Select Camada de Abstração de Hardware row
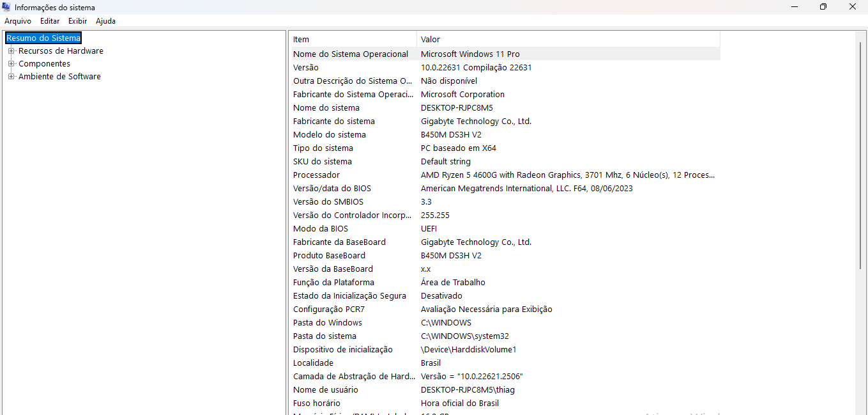This screenshot has width=868, height=415. click(x=505, y=377)
